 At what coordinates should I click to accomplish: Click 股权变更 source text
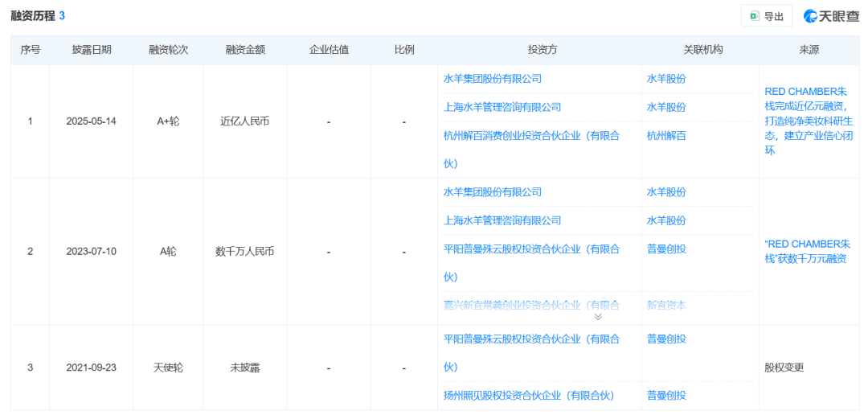[784, 367]
